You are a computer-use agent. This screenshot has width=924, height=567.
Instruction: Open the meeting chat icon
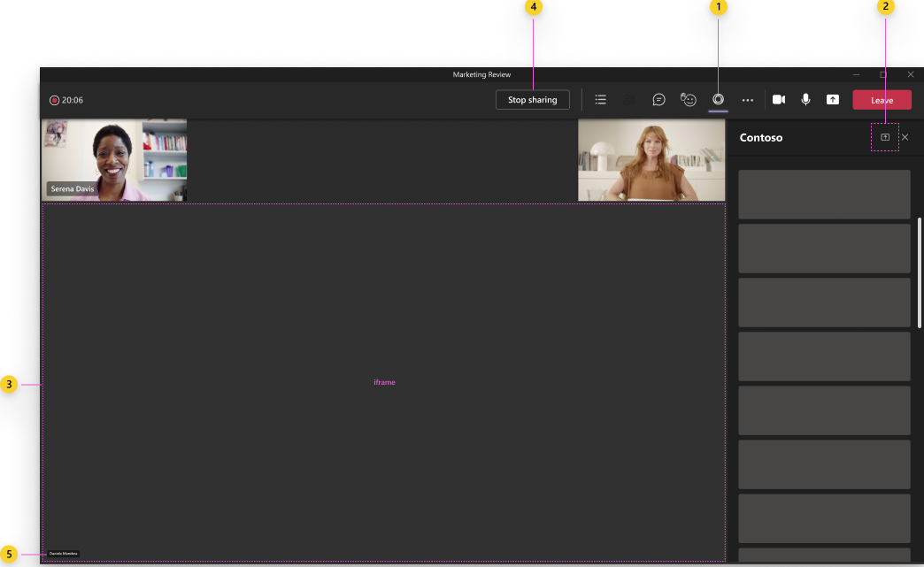tap(658, 99)
